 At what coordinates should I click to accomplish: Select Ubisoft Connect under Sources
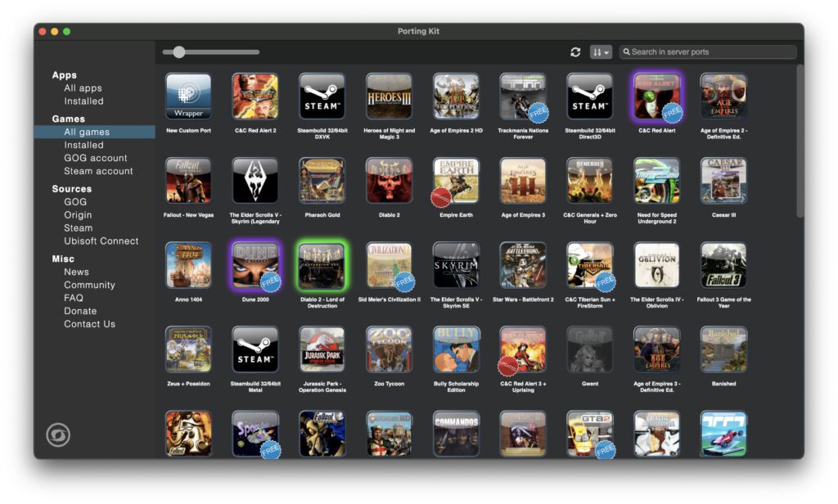pyautogui.click(x=101, y=241)
